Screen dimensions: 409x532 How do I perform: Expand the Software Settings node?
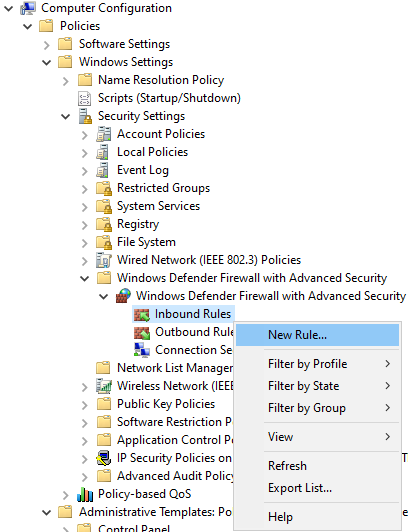click(47, 44)
